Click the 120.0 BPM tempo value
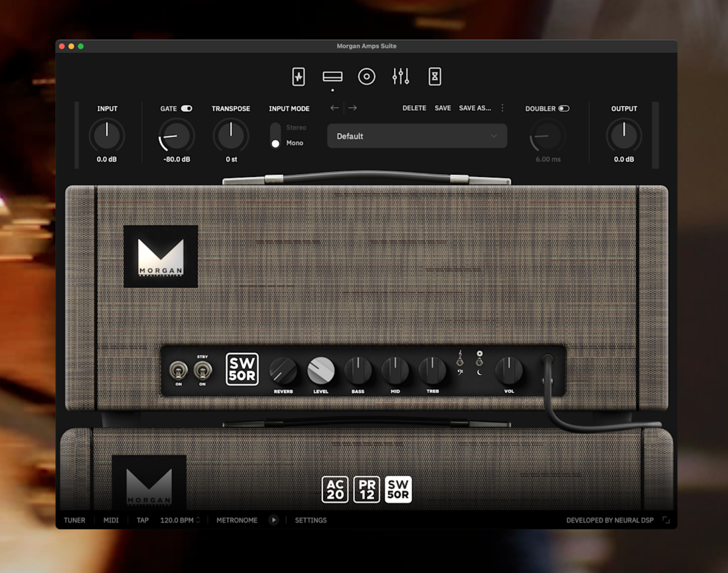The width and height of the screenshot is (728, 573). pos(177,520)
